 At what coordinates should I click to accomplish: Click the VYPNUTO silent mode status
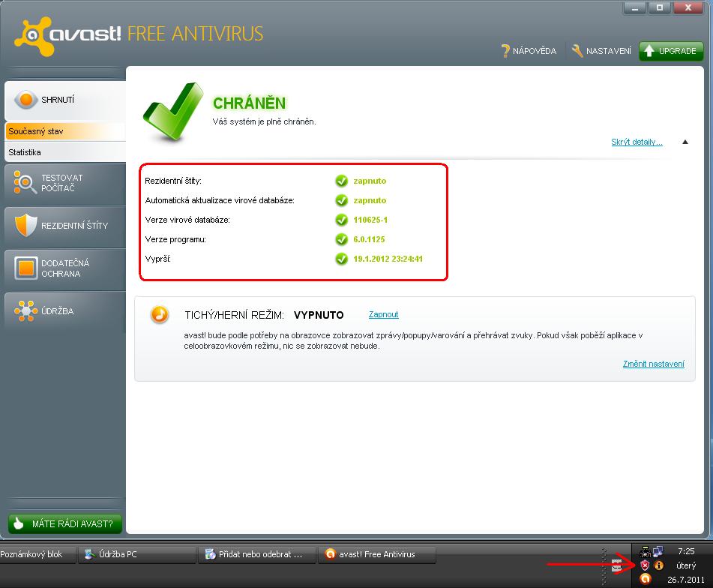pyautogui.click(x=319, y=315)
